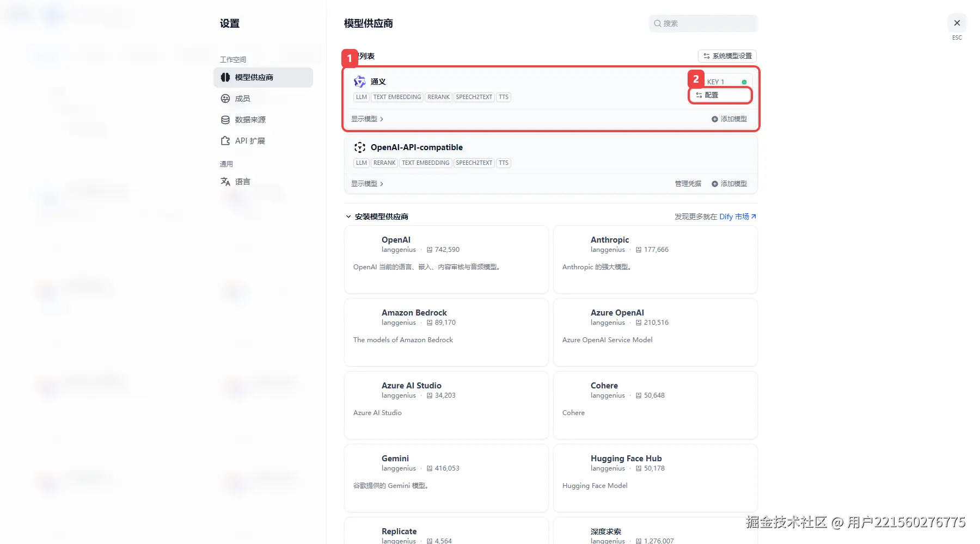The height and width of the screenshot is (544, 980).
Task: Click the API 扩展 puzzle icon
Action: 225,141
